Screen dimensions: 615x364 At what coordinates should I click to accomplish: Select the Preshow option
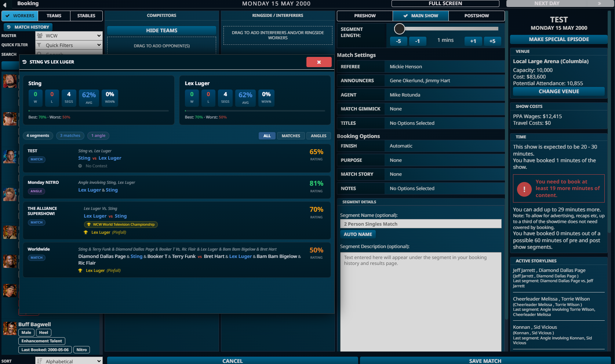pos(365,16)
